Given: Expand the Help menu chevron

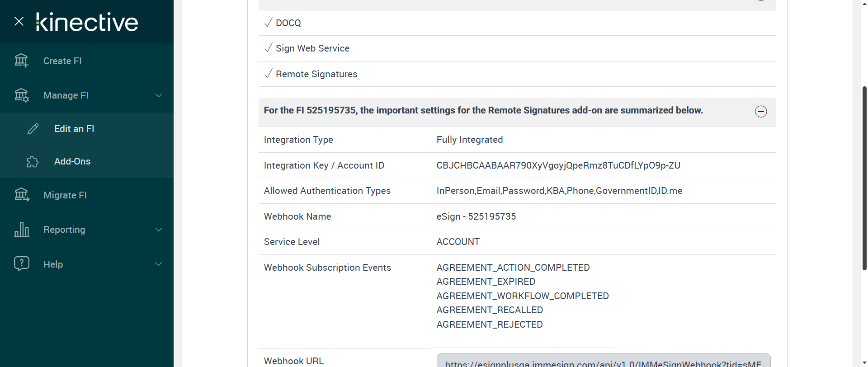Looking at the screenshot, I should pos(159,264).
